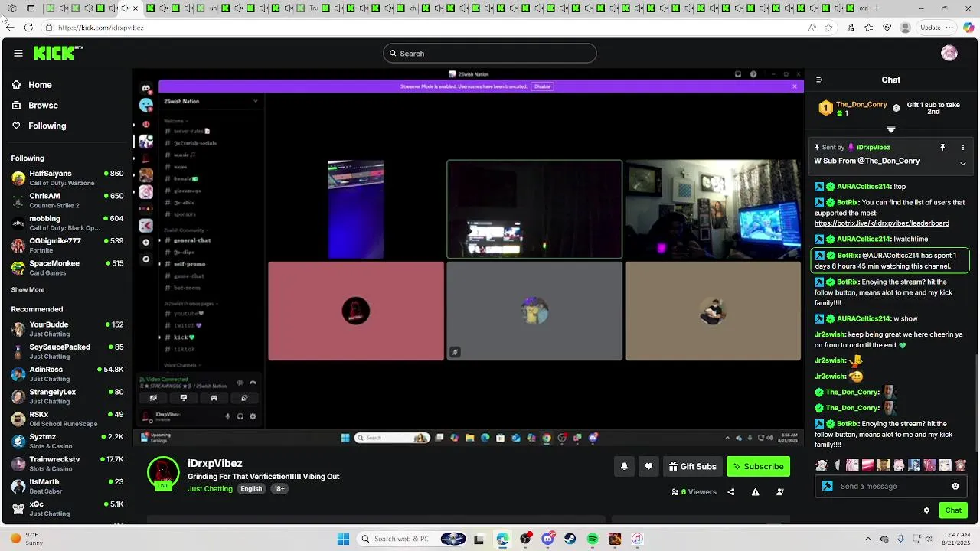
Task: Open Discord from the taskbar
Action: pyautogui.click(x=547, y=539)
